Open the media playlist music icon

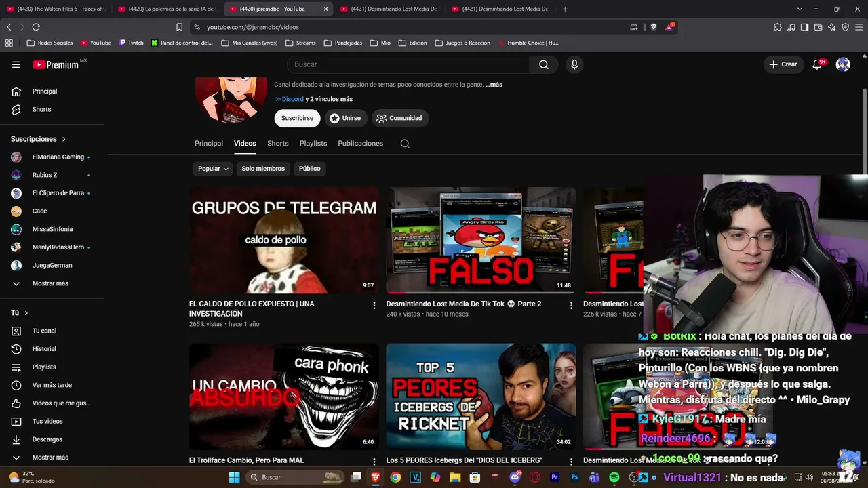[x=791, y=27]
